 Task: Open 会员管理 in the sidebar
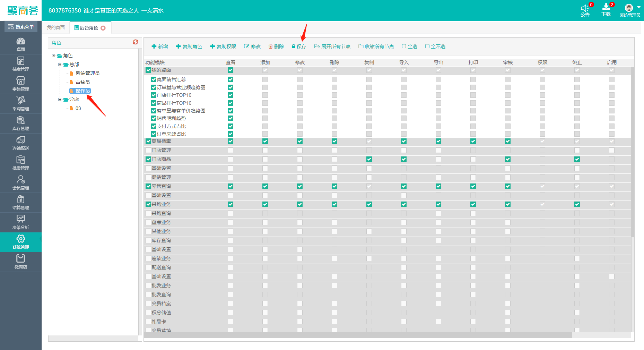click(20, 182)
